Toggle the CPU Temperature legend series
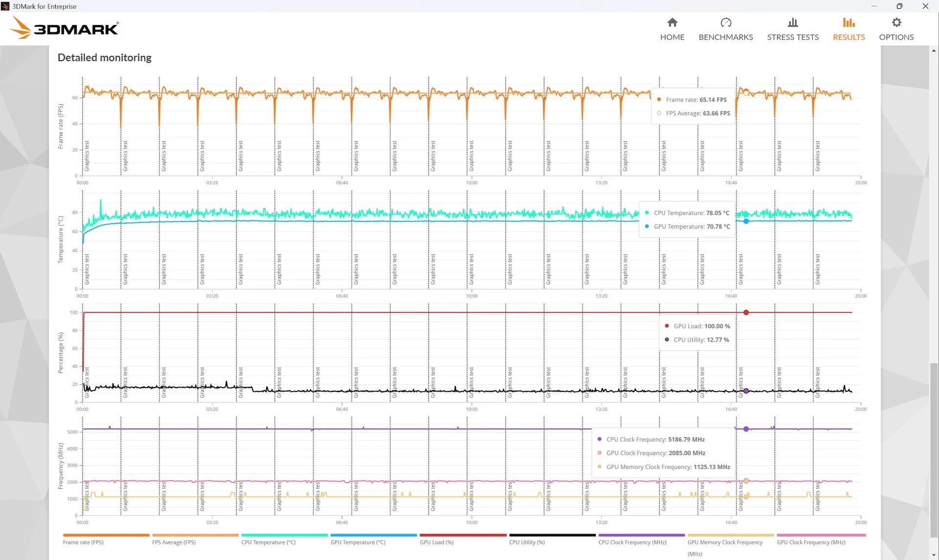Viewport: 939px width, 560px height. pos(268,542)
